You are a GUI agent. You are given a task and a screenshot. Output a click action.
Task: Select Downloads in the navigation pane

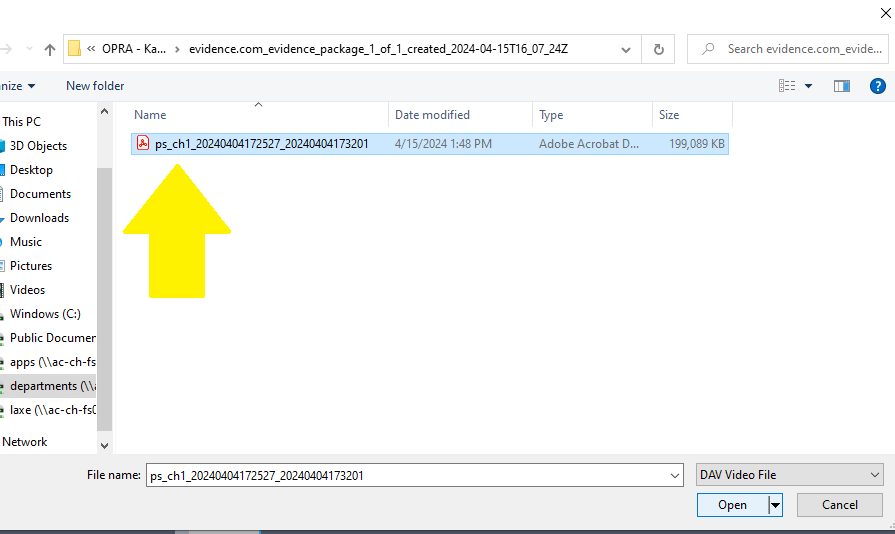pos(39,218)
